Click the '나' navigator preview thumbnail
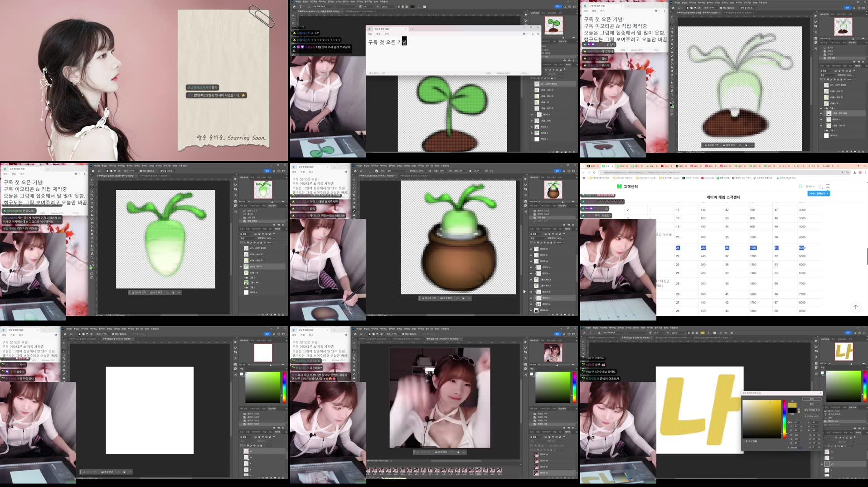868x487 pixels. (844, 352)
